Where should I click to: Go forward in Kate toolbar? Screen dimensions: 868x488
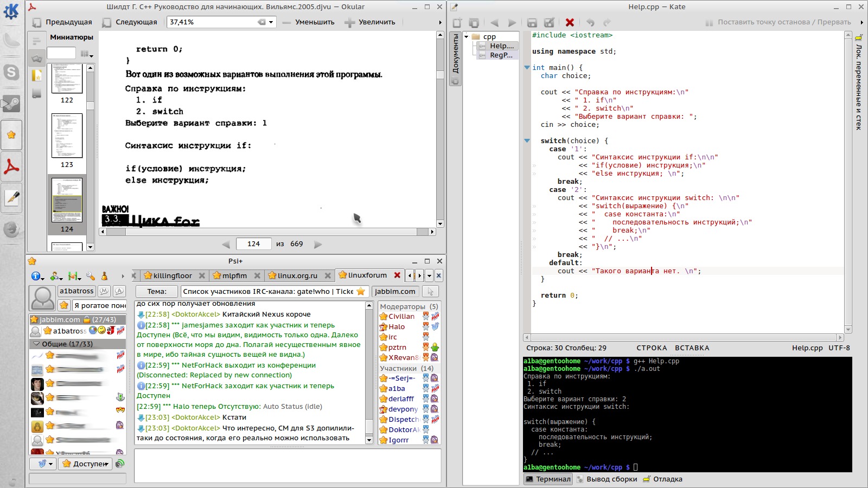tap(512, 22)
